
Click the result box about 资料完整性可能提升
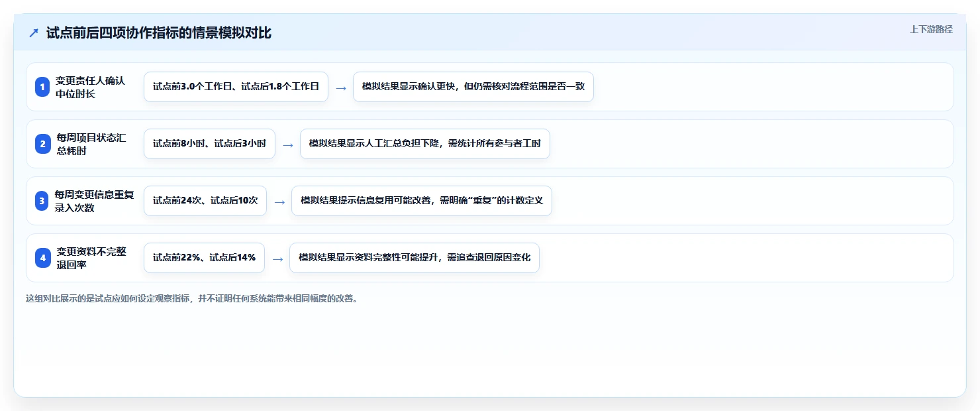tap(415, 258)
